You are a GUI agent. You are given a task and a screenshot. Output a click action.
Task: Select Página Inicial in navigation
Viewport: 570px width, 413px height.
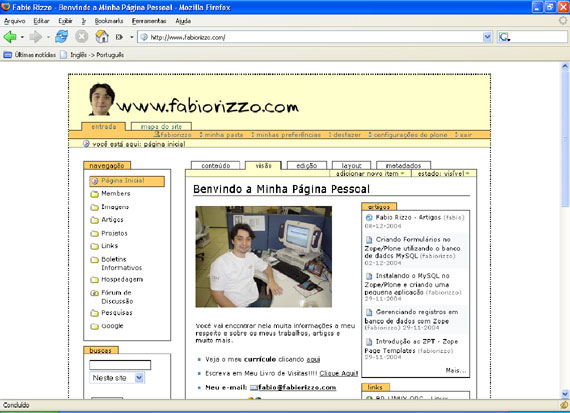tap(127, 181)
